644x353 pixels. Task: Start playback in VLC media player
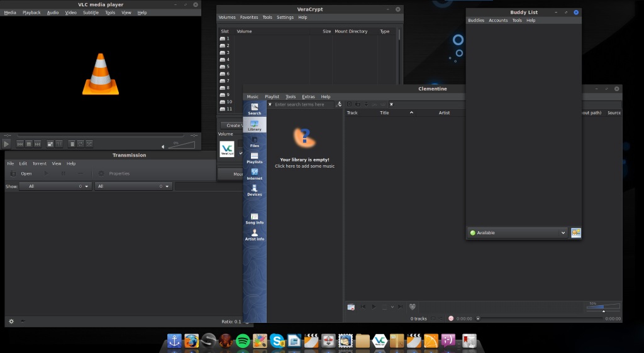[x=6, y=144]
